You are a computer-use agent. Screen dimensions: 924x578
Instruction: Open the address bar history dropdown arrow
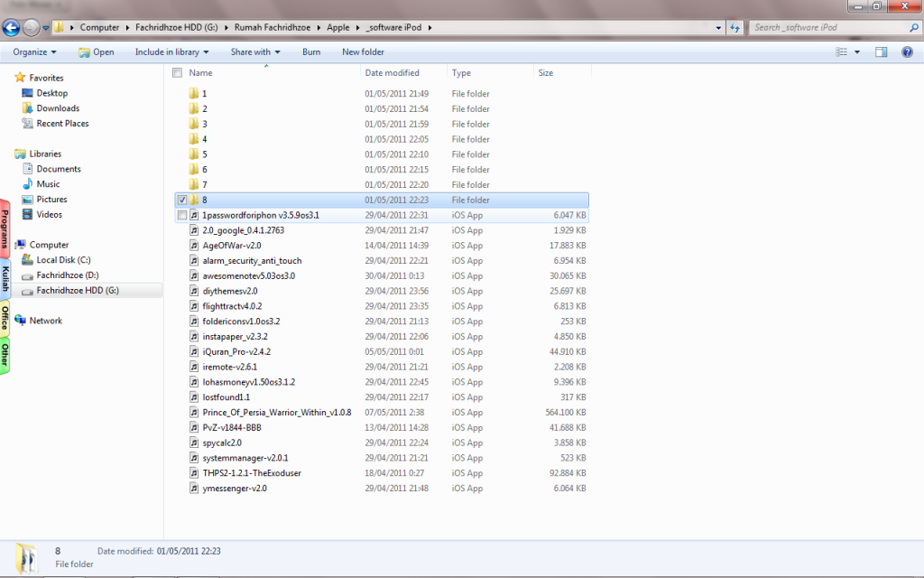tap(718, 28)
